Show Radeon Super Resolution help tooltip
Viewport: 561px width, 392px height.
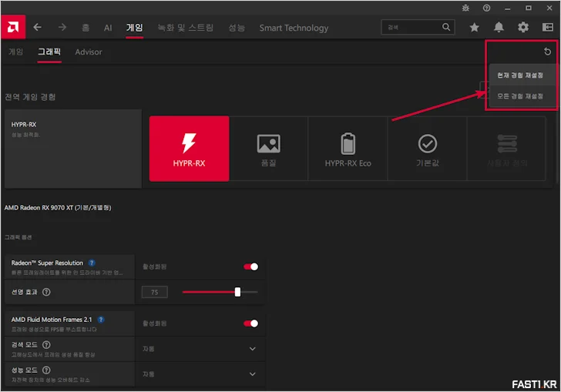(92, 263)
